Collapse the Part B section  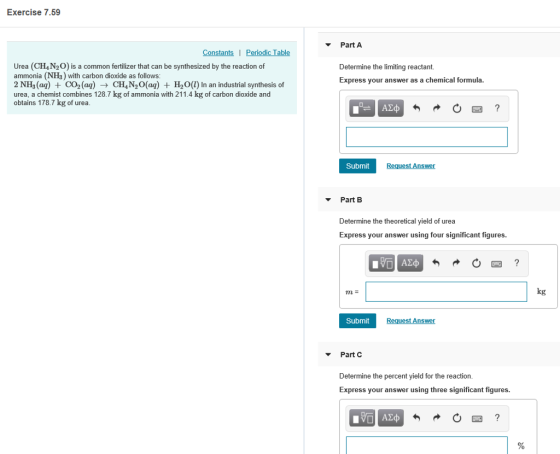click(x=328, y=200)
